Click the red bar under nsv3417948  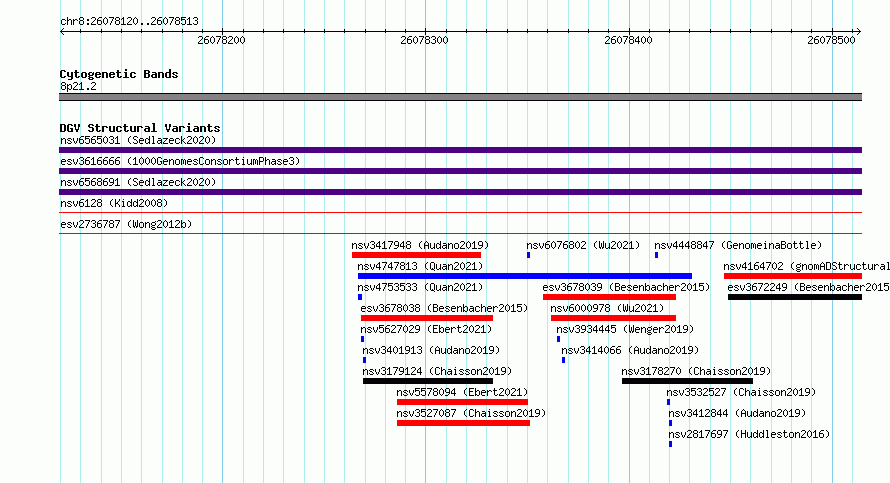tap(416, 255)
